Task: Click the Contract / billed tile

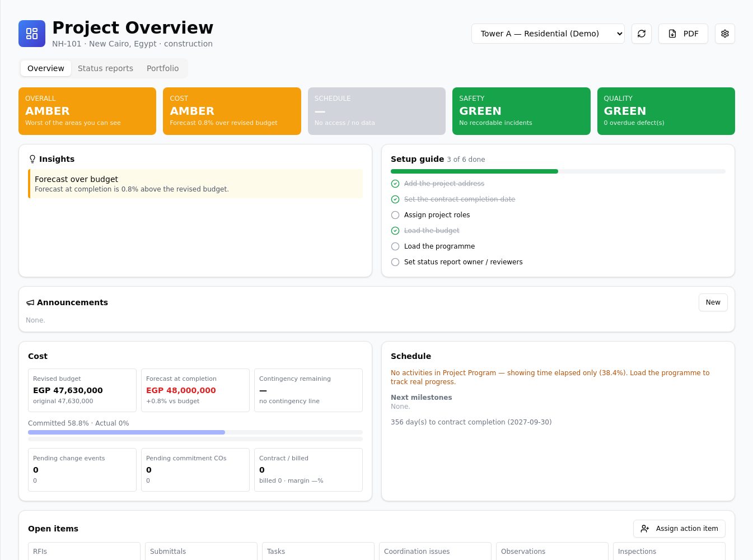Action: [x=308, y=470]
